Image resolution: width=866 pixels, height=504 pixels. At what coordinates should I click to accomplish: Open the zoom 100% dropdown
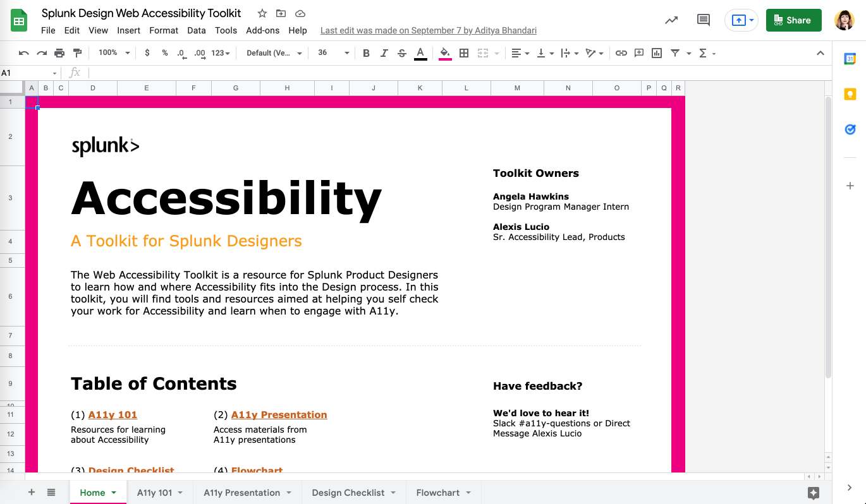[114, 53]
